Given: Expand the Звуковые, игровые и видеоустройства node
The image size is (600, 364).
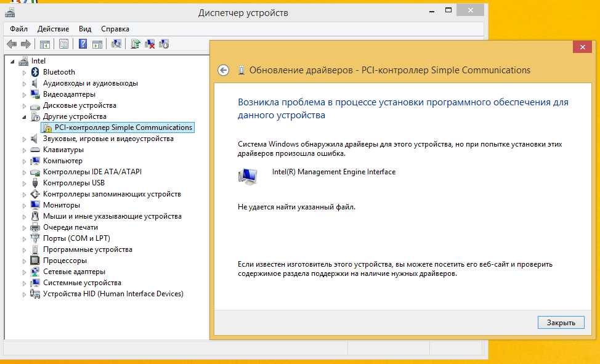Looking at the screenshot, I should point(24,139).
